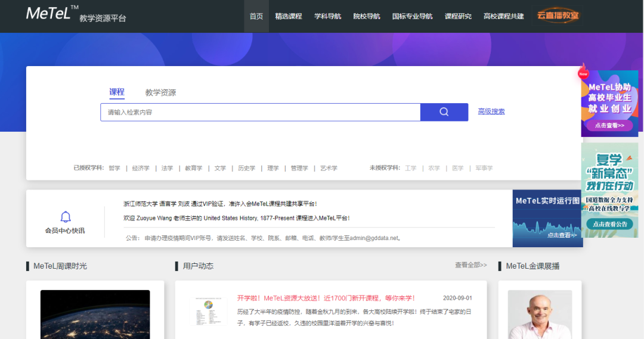The image size is (644, 339).
Task: Click the 高级搜索 advanced search link
Action: [491, 111]
